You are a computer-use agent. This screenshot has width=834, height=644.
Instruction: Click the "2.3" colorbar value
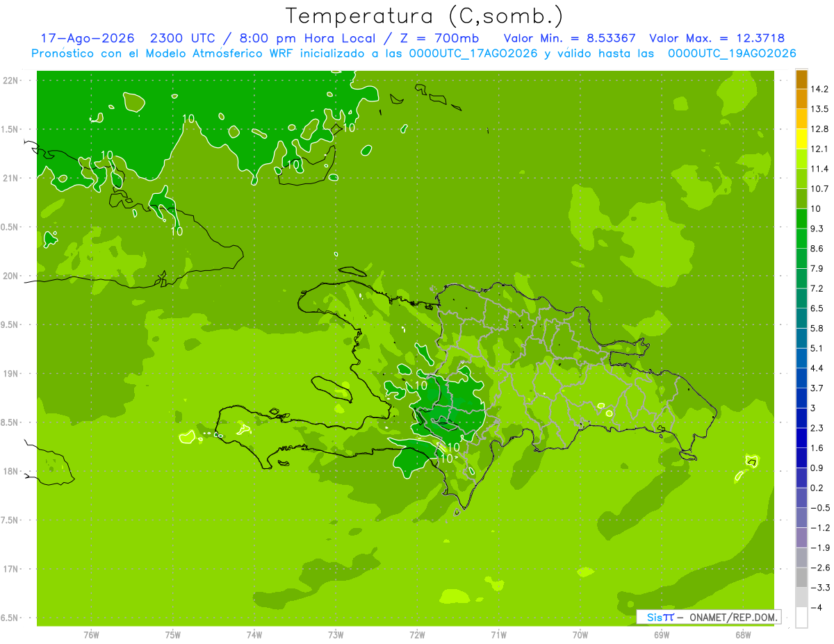pos(817,428)
